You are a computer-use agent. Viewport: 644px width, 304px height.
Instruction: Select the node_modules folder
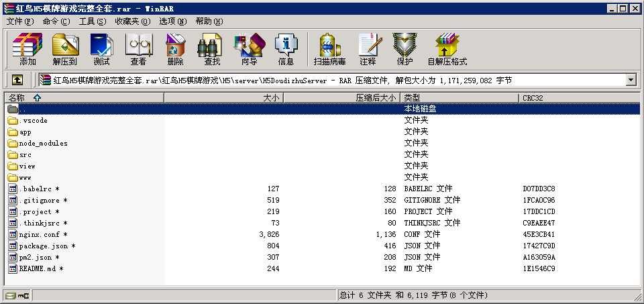pyautogui.click(x=43, y=143)
